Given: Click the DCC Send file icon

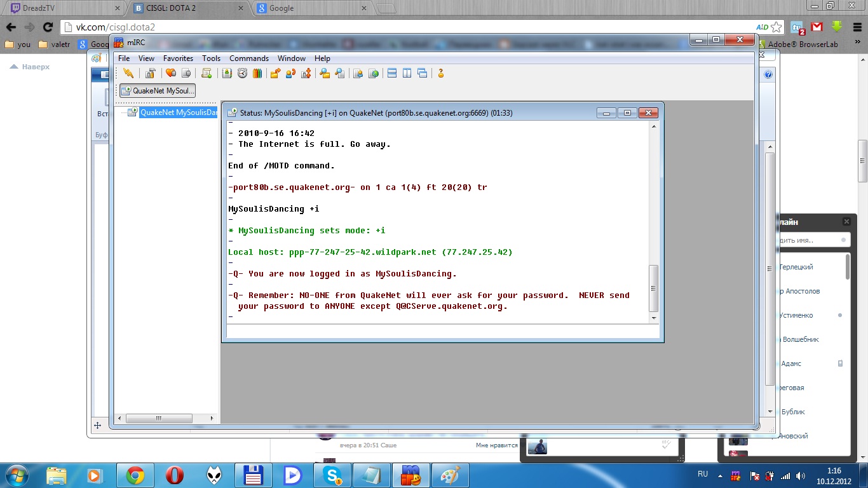Looking at the screenshot, I should pyautogui.click(x=275, y=73).
